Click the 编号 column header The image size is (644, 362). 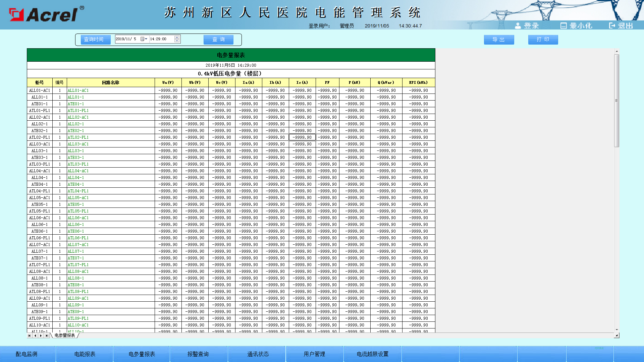[60, 82]
